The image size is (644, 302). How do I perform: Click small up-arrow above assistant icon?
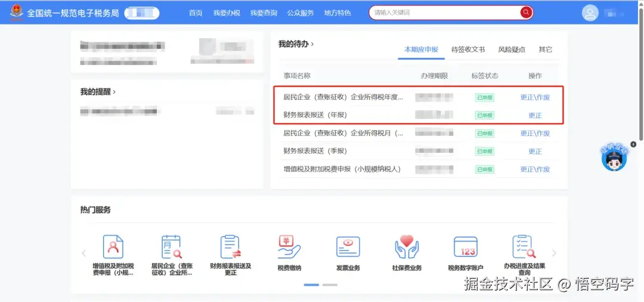pos(633,144)
